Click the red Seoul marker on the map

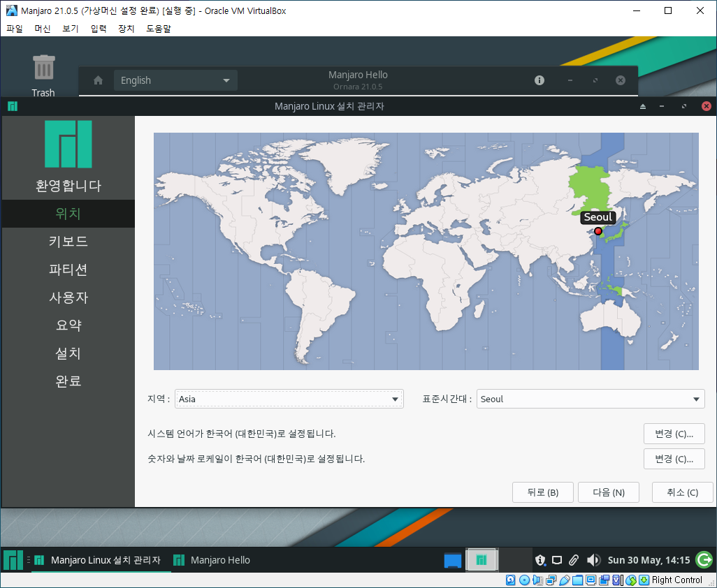click(x=598, y=231)
